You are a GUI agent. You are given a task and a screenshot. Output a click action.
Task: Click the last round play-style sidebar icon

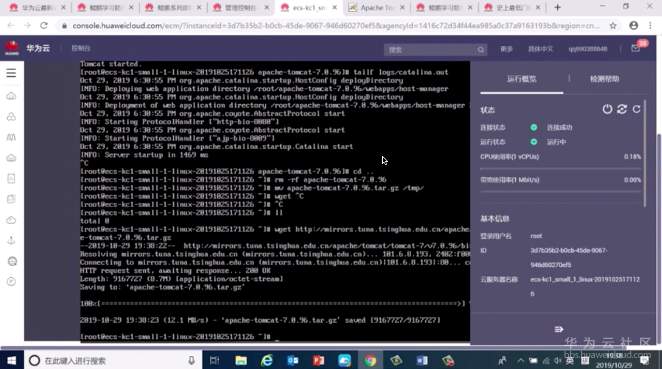11,282
